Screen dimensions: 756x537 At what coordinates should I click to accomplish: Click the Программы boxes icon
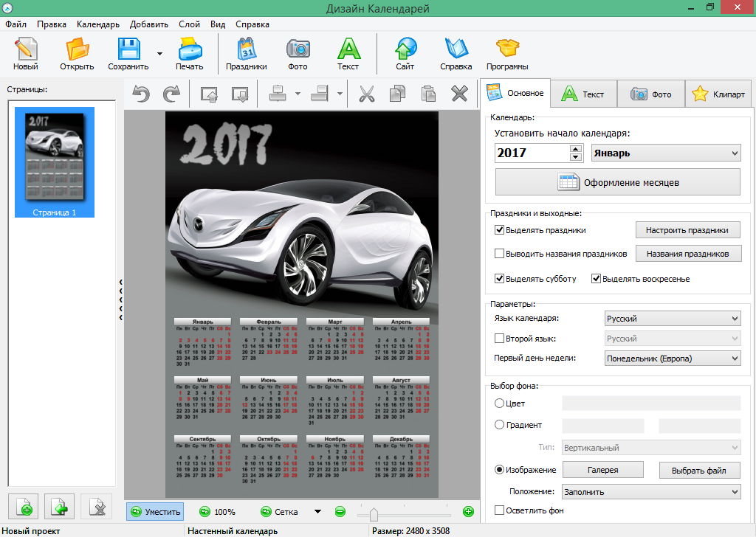click(x=506, y=50)
